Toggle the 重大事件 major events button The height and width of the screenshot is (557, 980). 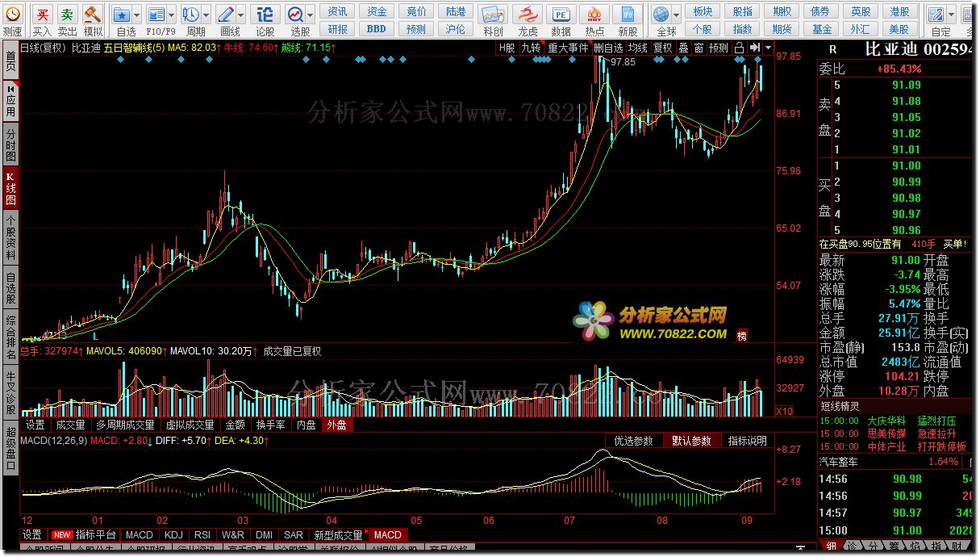[568, 48]
